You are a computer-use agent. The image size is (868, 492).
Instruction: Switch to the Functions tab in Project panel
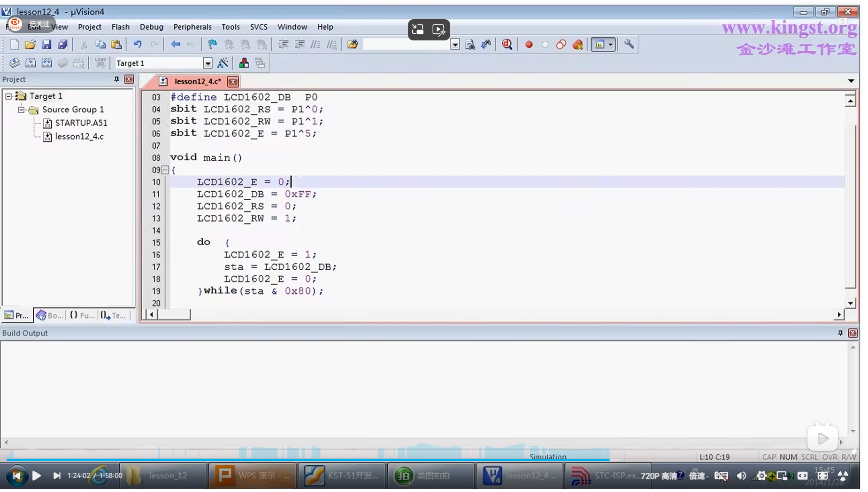[82, 315]
